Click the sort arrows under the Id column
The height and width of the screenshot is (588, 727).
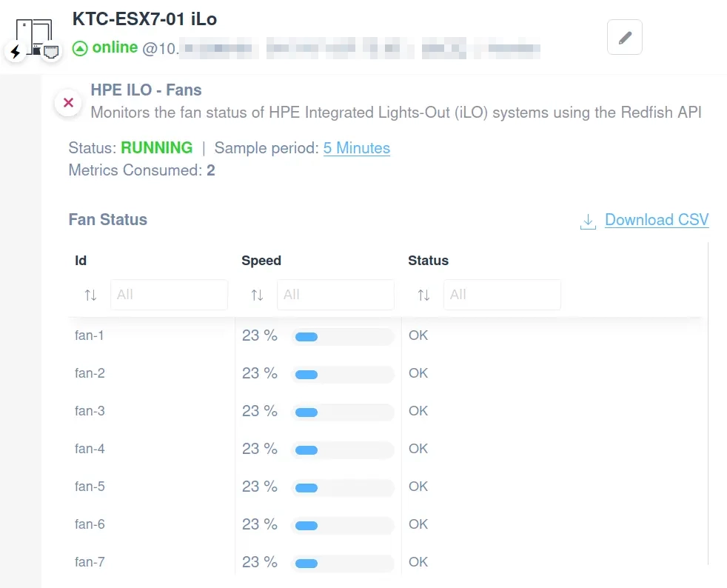pos(90,295)
